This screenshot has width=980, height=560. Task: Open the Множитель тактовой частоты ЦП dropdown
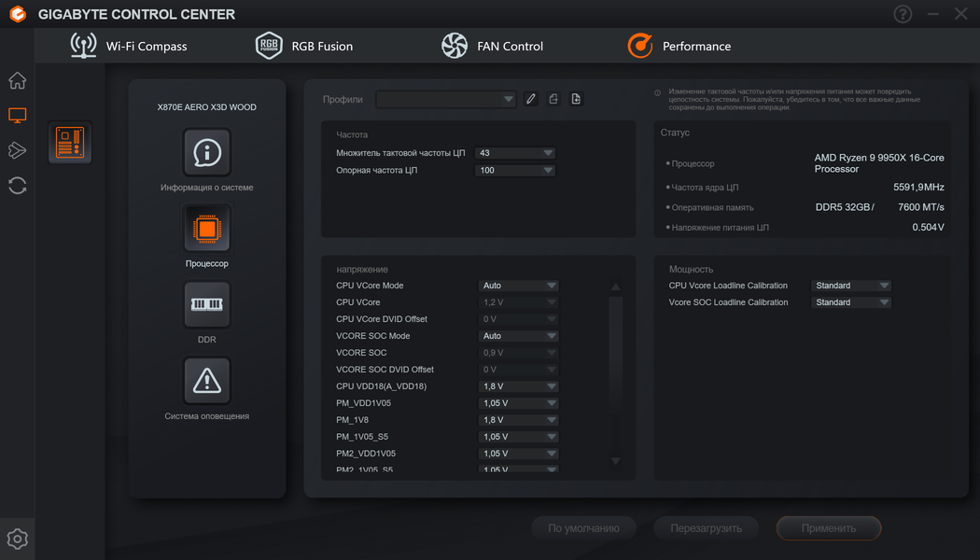(x=515, y=153)
